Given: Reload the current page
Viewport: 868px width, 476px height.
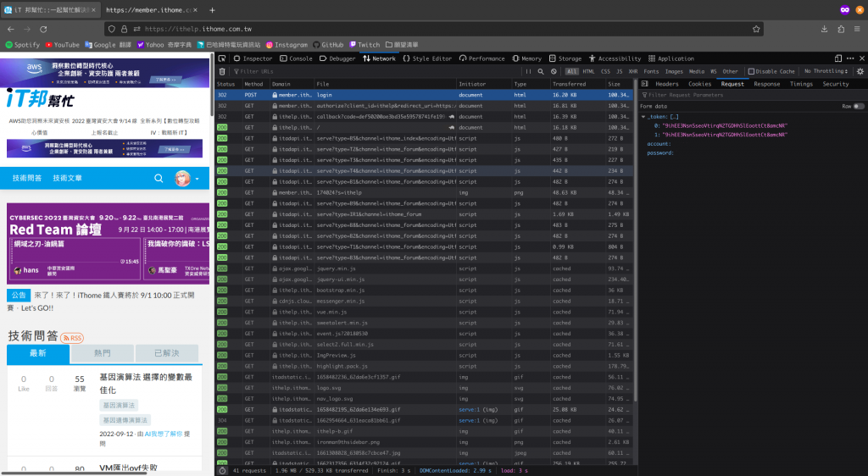Looking at the screenshot, I should pos(43,29).
